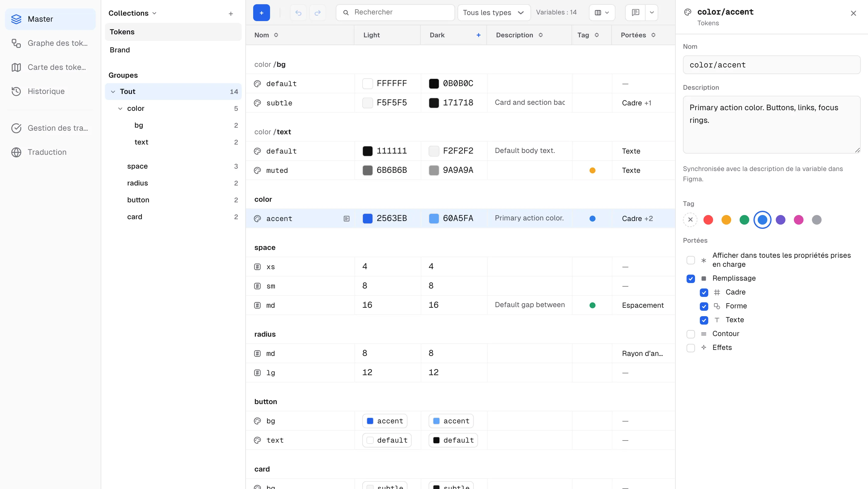
Task: Select the Tokens collection
Action: point(173,32)
